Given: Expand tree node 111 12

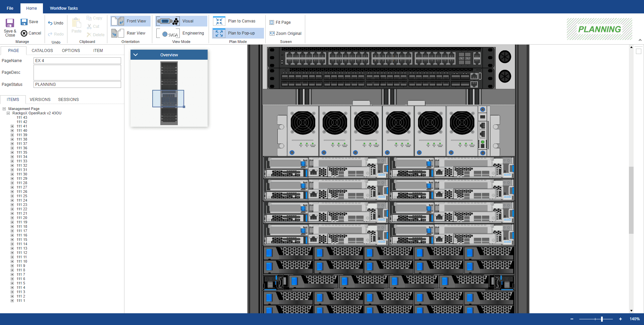Looking at the screenshot, I should tap(12, 253).
